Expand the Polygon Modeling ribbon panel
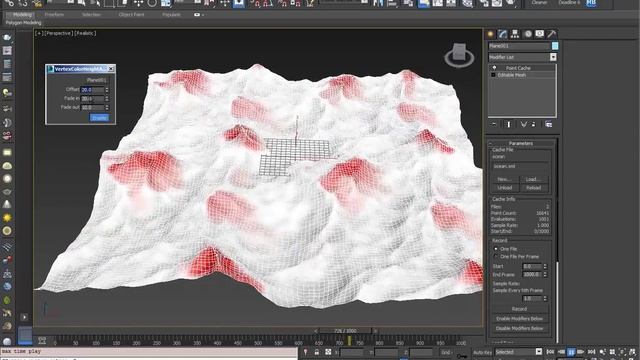Screen dimensions: 640x360 [x=23, y=23]
